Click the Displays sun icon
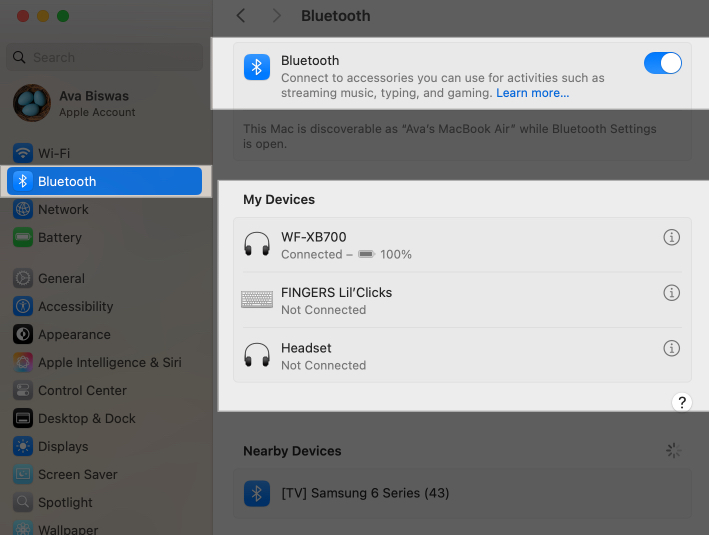Image resolution: width=709 pixels, height=535 pixels. (23, 447)
